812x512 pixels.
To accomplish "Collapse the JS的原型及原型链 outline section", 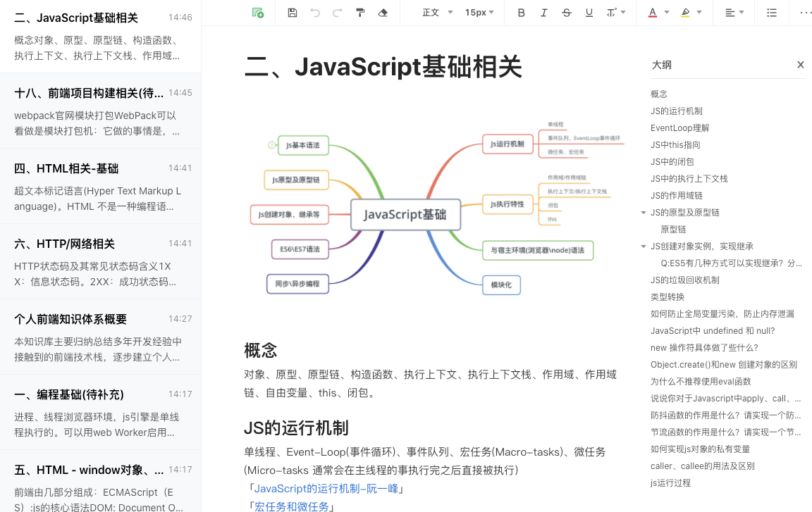I will 643,213.
